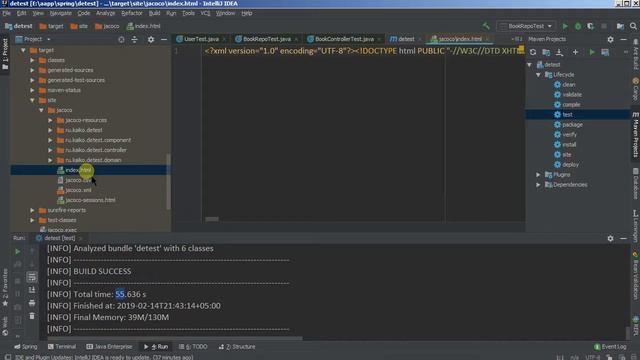Start debugging with the green bug icon
This screenshot has width=640, height=360.
[x=578, y=26]
